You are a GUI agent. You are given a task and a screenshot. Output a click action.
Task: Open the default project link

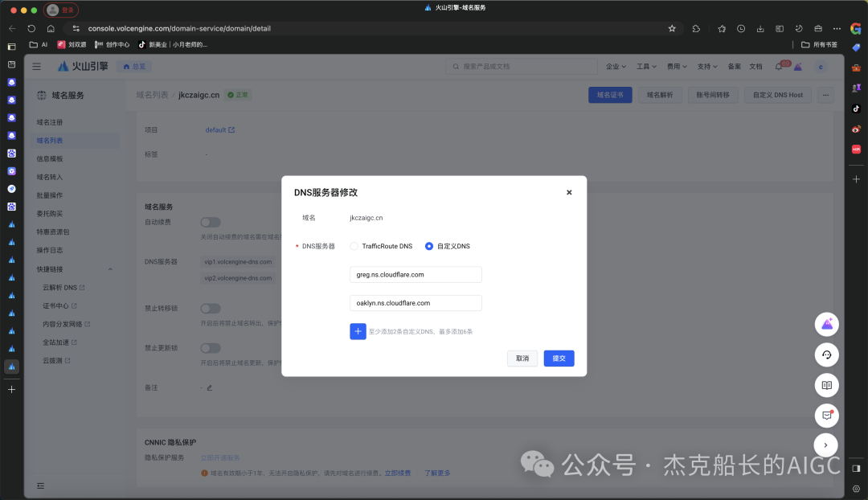(219, 130)
